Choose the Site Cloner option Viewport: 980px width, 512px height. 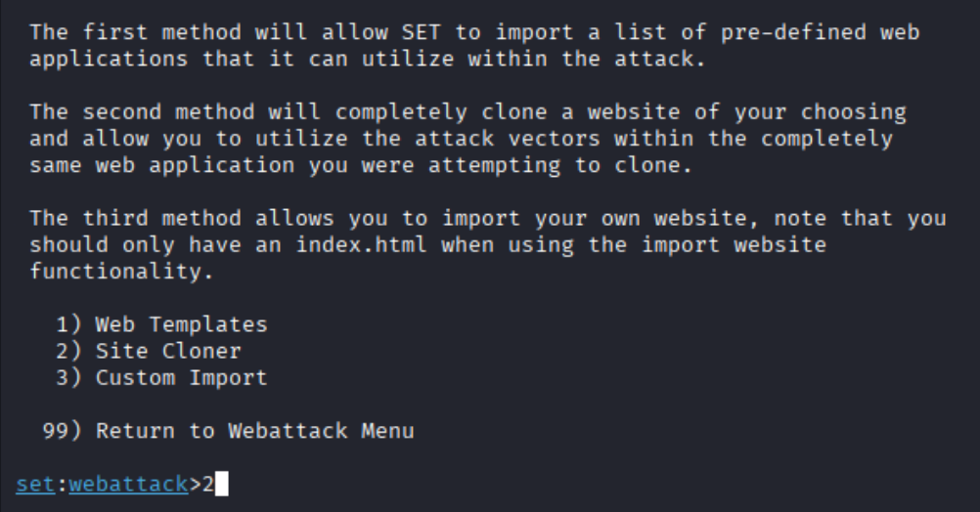pyautogui.click(x=167, y=351)
